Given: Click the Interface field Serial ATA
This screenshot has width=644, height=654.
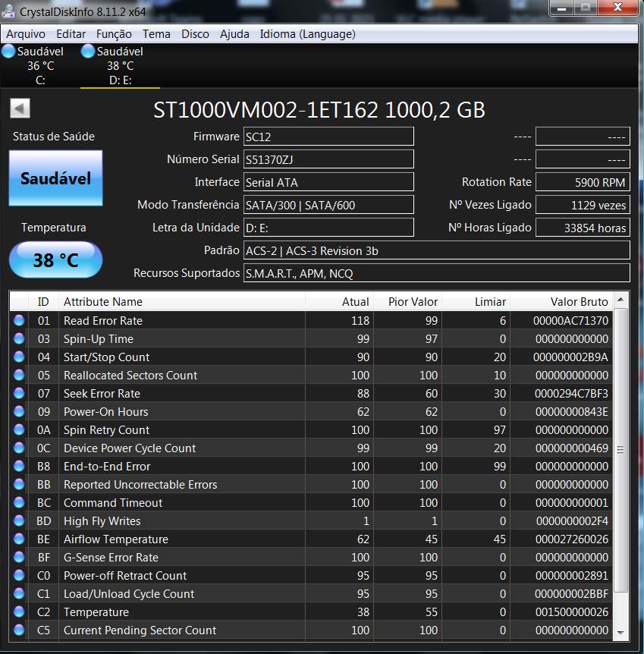Looking at the screenshot, I should click(x=328, y=182).
